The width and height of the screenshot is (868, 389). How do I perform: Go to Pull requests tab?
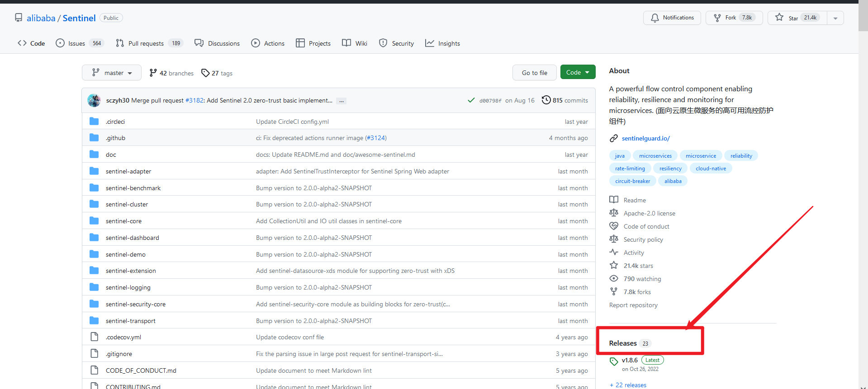[149, 43]
